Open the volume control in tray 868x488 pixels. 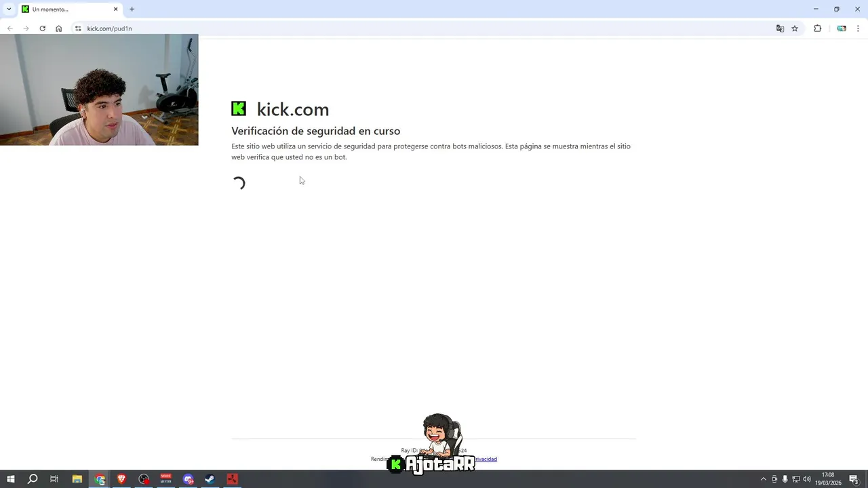(x=807, y=479)
